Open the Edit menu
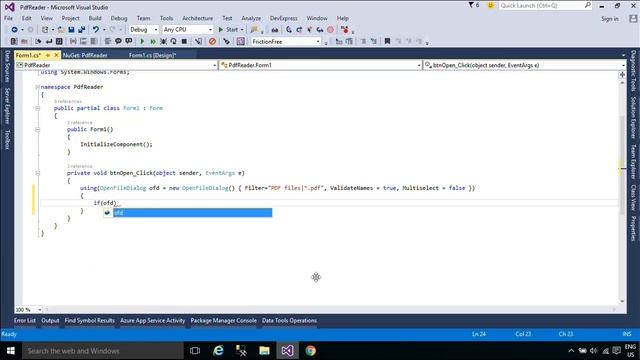This screenshot has width=640, height=360. (x=27, y=18)
